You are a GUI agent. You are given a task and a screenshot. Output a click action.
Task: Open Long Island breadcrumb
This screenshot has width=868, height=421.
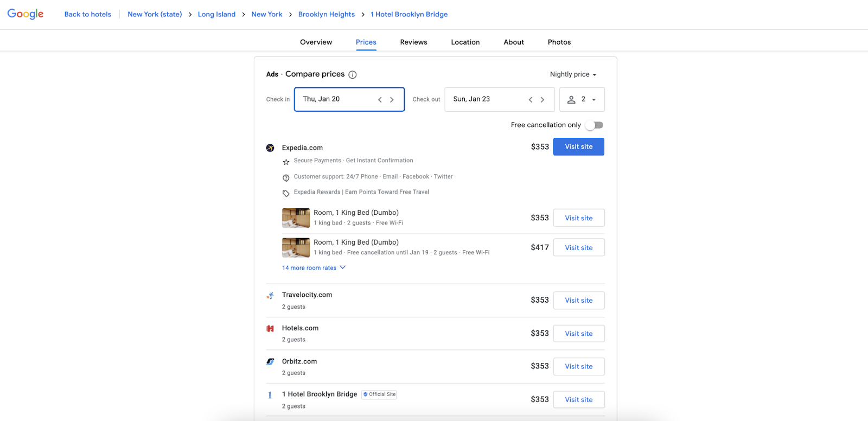point(216,15)
